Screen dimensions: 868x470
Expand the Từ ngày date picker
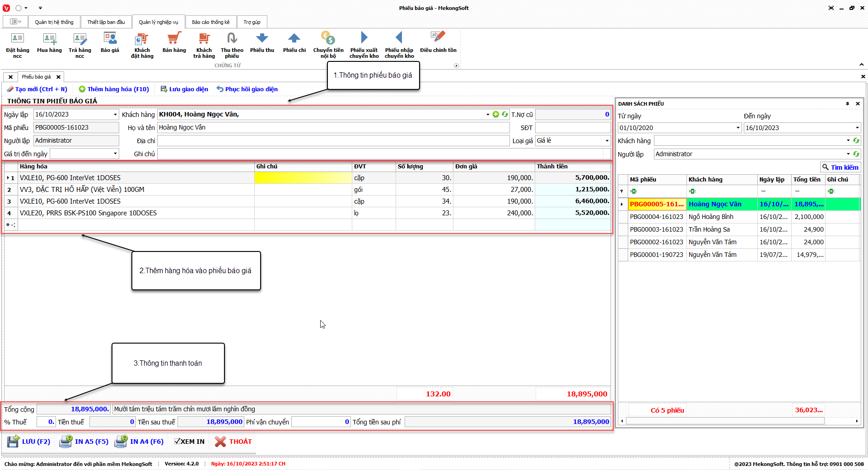738,128
